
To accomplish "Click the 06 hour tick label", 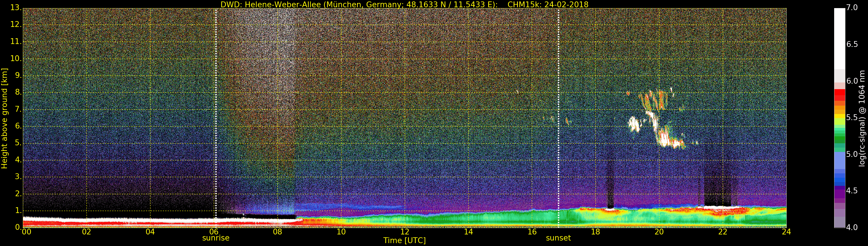I will click(214, 232).
